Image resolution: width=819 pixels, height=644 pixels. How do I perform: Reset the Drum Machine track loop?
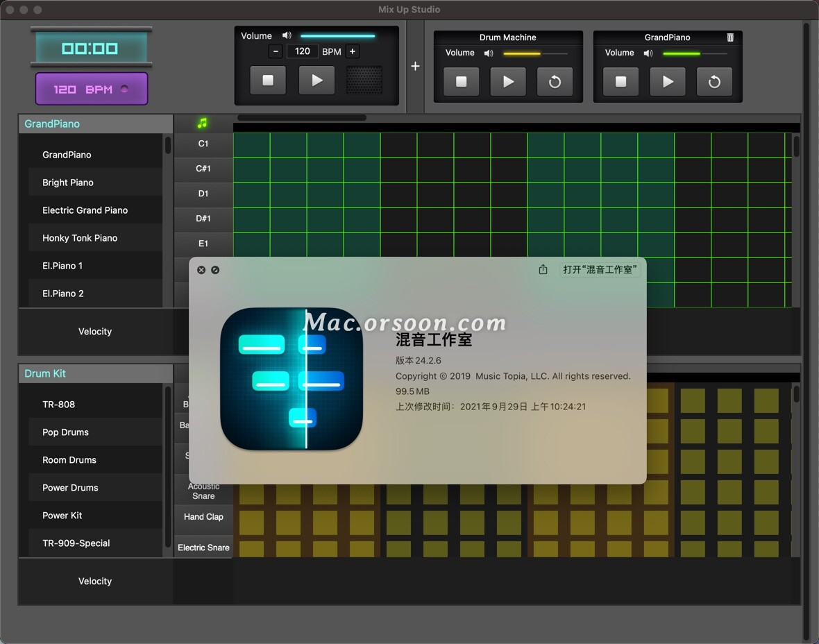point(555,81)
